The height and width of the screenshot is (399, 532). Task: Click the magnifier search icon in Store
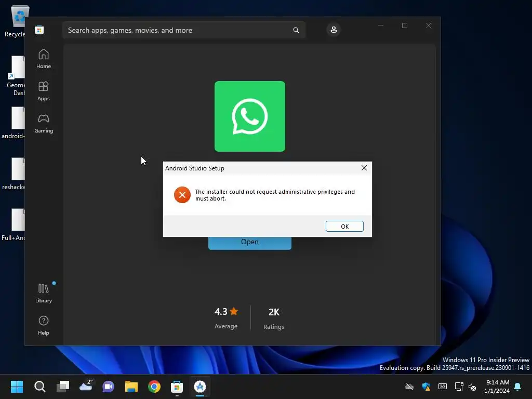(296, 30)
